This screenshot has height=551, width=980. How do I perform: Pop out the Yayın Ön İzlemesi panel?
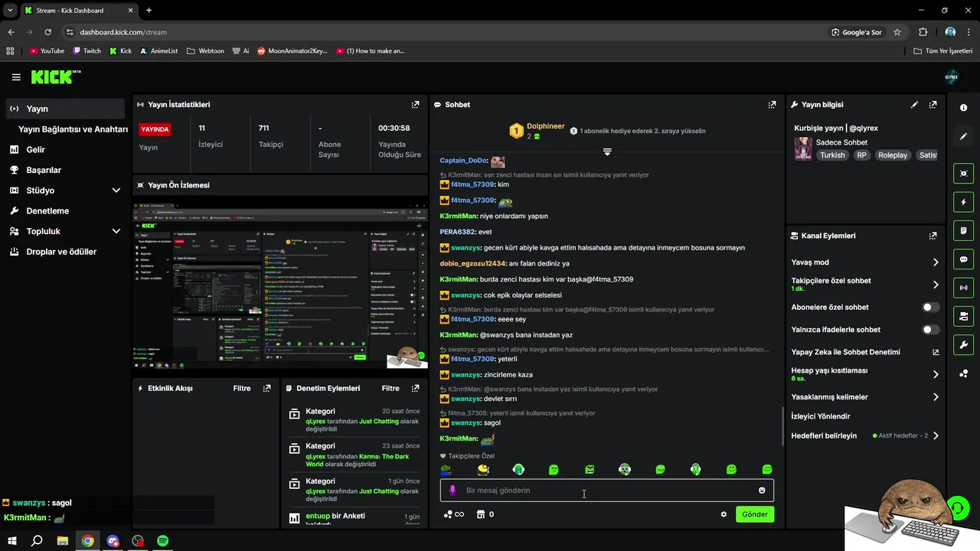pyautogui.click(x=415, y=185)
